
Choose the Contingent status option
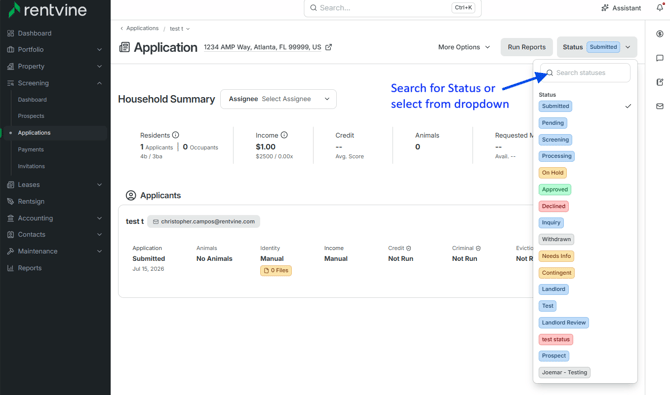pos(556,273)
